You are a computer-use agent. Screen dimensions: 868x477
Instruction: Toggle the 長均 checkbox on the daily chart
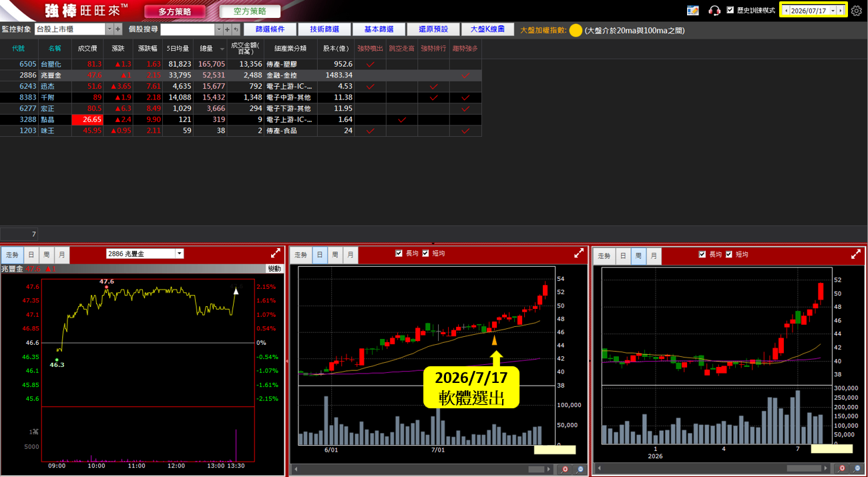point(399,254)
